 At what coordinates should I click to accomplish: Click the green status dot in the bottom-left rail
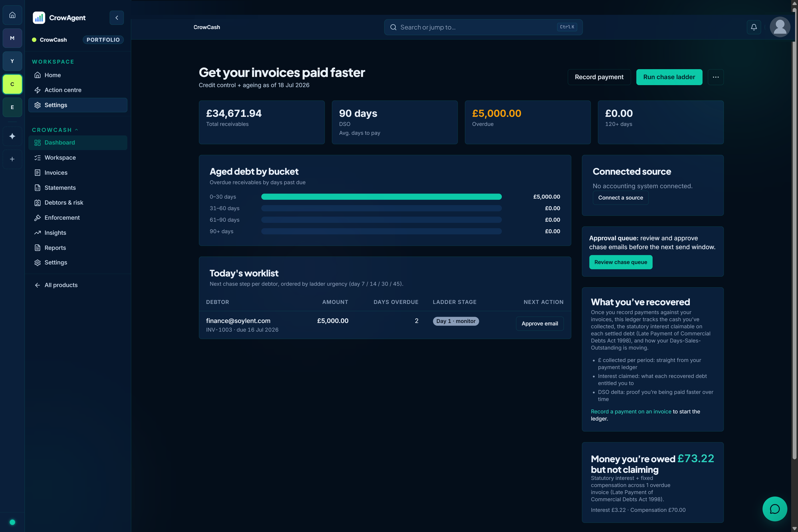pyautogui.click(x=12, y=522)
